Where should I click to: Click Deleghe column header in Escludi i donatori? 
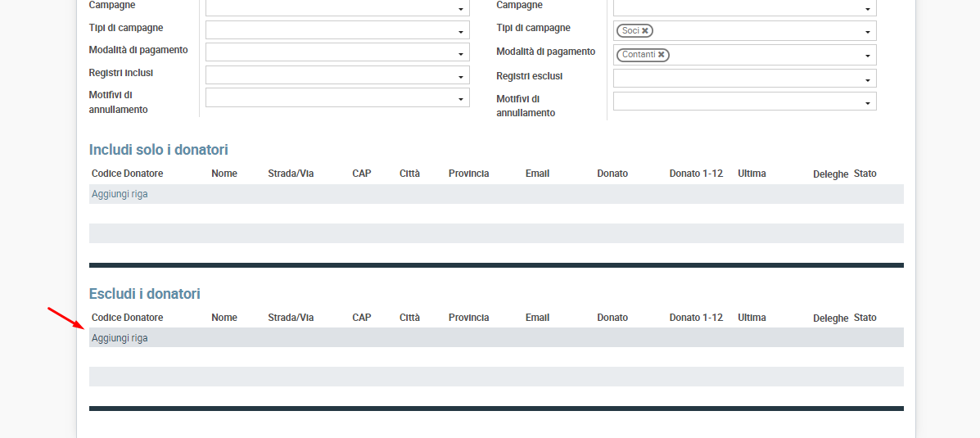coord(830,318)
